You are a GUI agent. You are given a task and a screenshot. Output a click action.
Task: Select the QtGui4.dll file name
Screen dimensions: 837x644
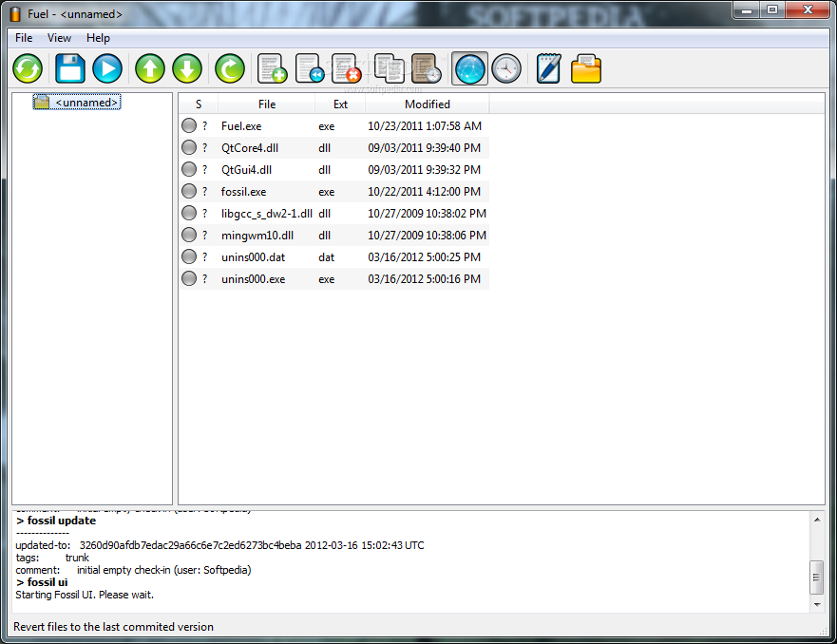pos(247,170)
